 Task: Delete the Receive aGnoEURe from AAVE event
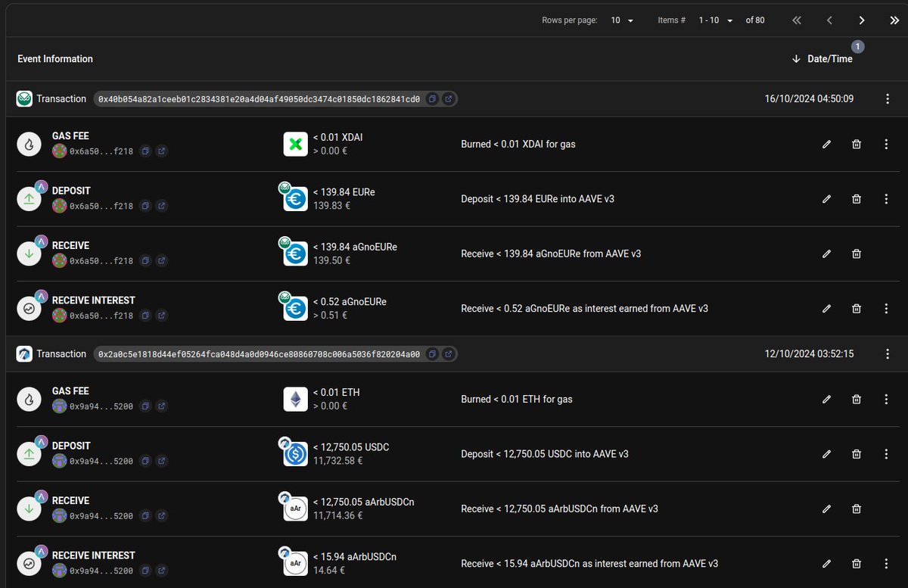(857, 254)
